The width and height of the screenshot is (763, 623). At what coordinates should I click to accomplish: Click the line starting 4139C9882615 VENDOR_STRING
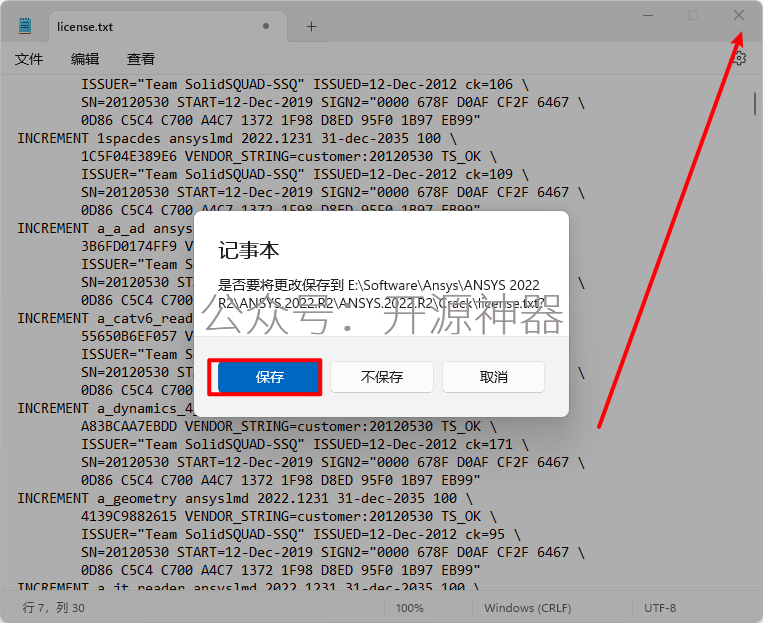[x=289, y=516]
